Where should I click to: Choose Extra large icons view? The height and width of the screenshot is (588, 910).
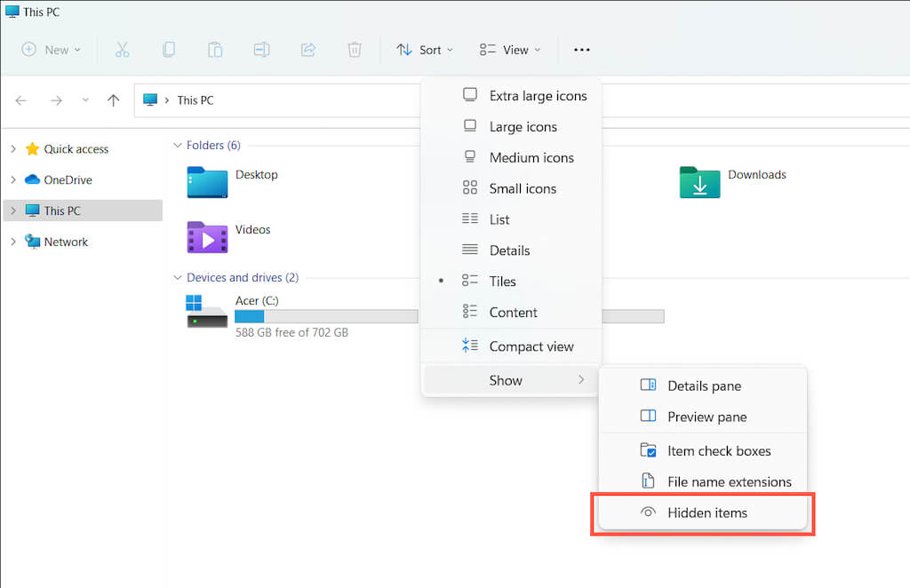538,96
